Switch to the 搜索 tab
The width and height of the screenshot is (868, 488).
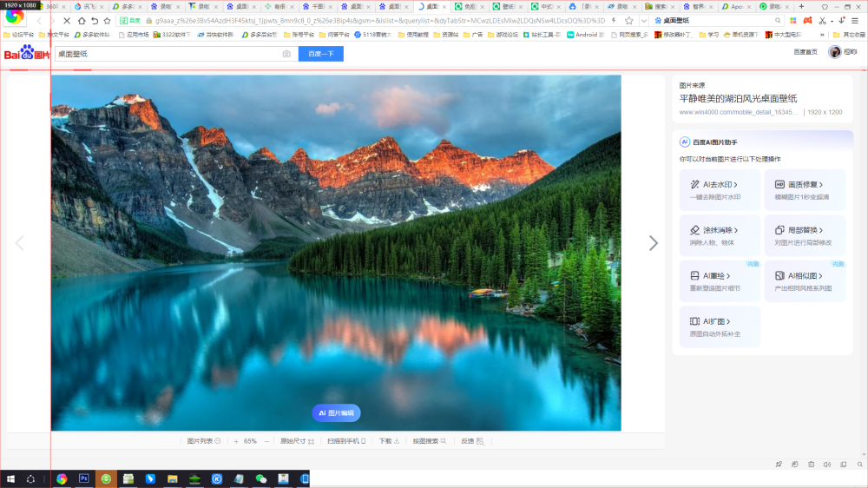[x=660, y=7]
